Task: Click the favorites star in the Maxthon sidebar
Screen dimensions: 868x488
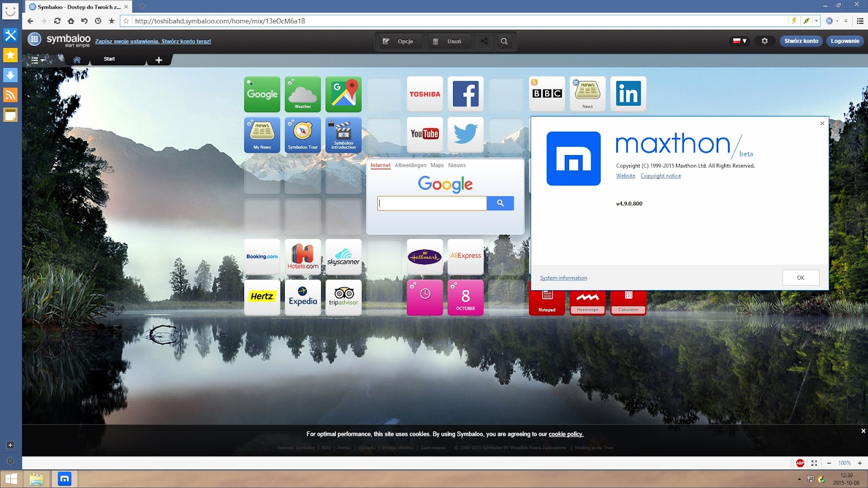Action: pyautogui.click(x=10, y=55)
